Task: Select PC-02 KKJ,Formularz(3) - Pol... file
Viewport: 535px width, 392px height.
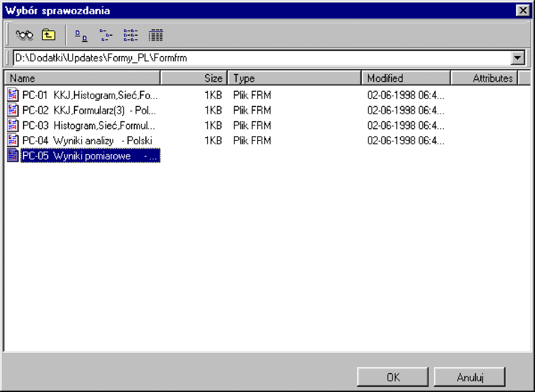Action: click(89, 111)
